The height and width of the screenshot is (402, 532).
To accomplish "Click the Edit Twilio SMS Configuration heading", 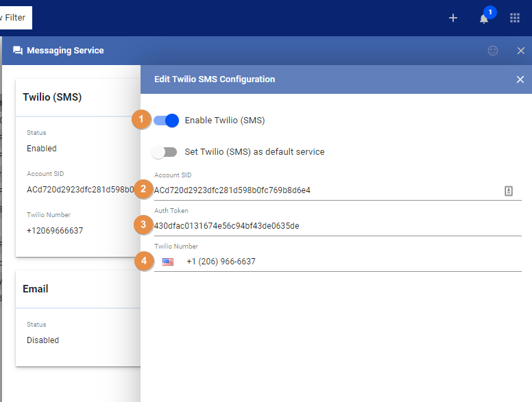I will 215,79.
